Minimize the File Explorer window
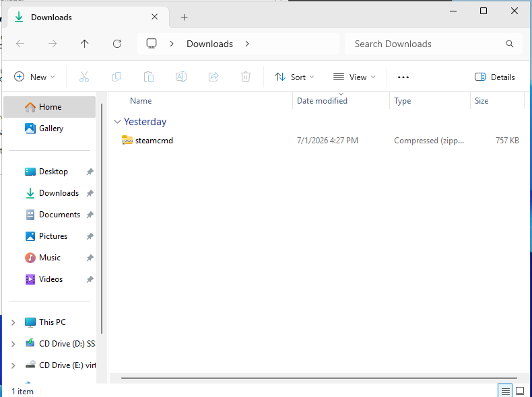The width and height of the screenshot is (532, 397). click(x=453, y=11)
